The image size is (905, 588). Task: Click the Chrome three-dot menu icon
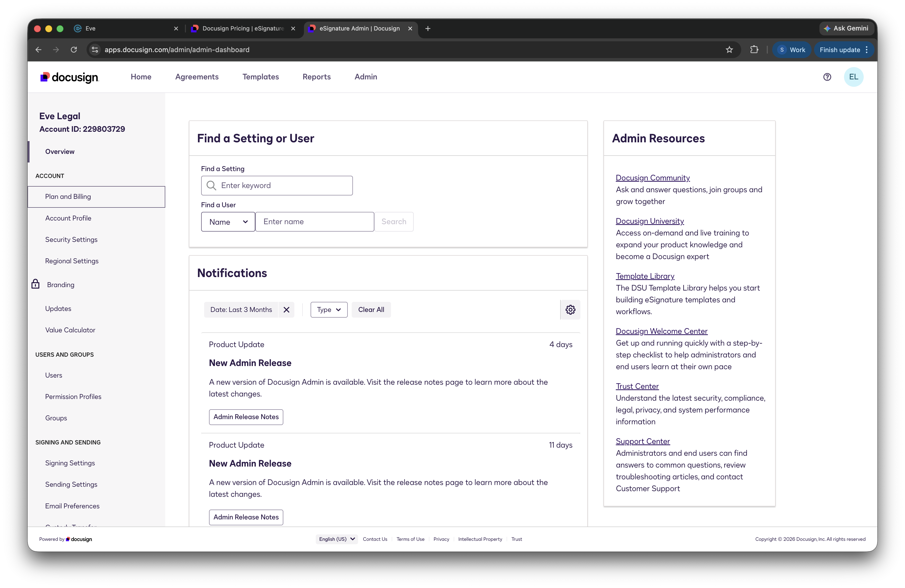(x=867, y=50)
